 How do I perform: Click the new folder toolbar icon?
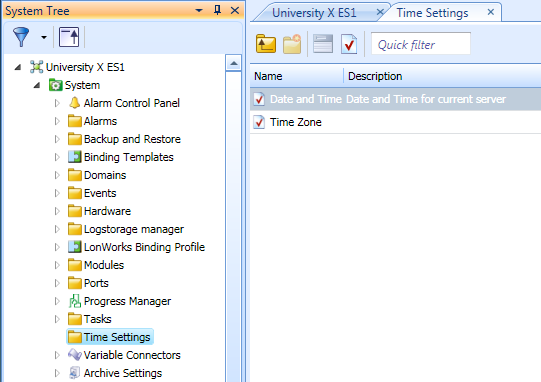(x=292, y=44)
